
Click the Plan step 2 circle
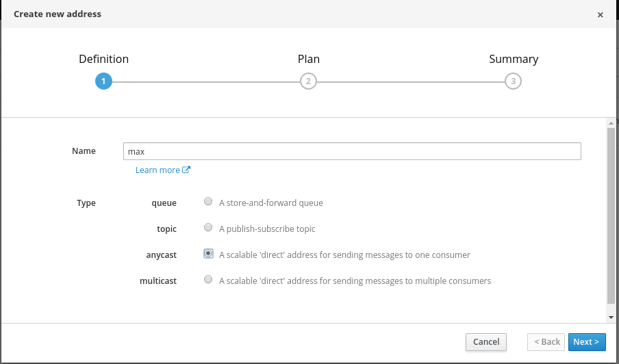click(x=308, y=81)
